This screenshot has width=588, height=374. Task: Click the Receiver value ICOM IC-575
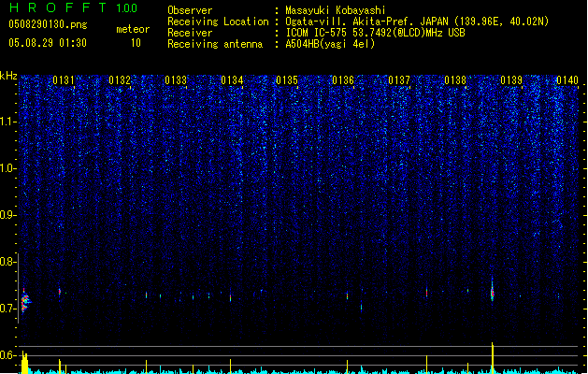318,33
